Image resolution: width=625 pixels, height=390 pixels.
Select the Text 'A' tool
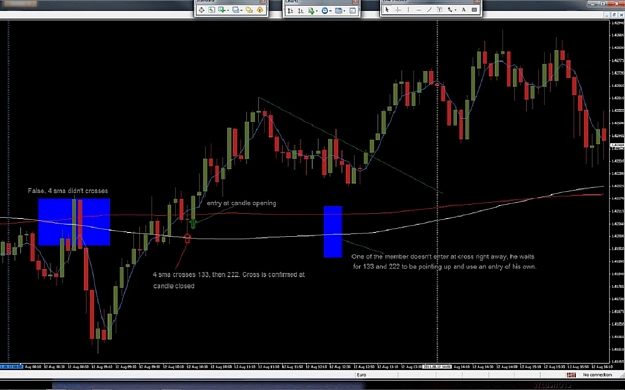click(x=464, y=10)
